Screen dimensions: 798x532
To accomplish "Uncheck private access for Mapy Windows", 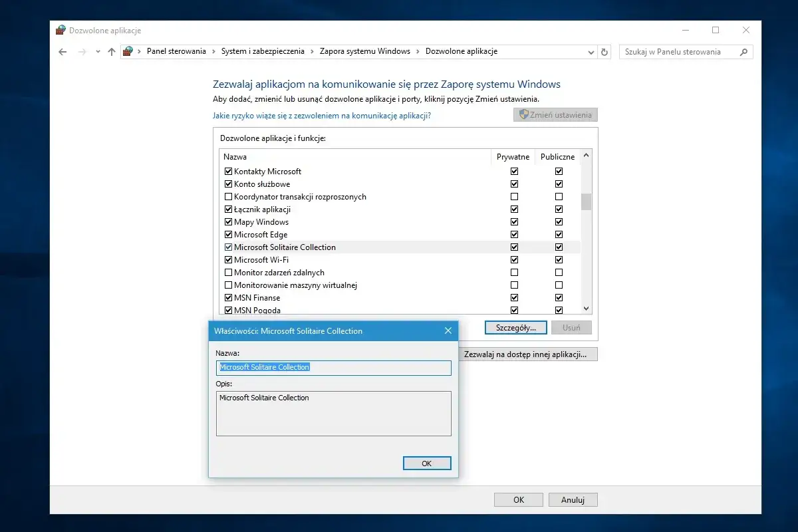I will (x=514, y=221).
